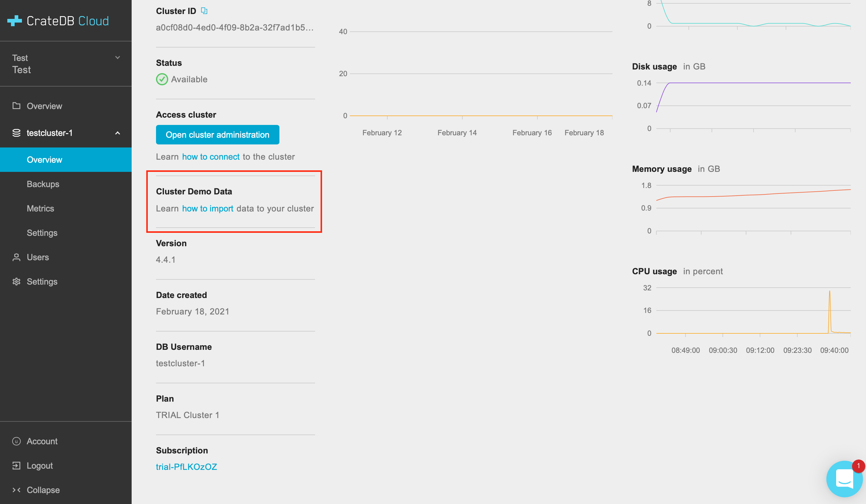Expand the Test organization dropdown
Screen dimensions: 866x504
click(118, 57)
